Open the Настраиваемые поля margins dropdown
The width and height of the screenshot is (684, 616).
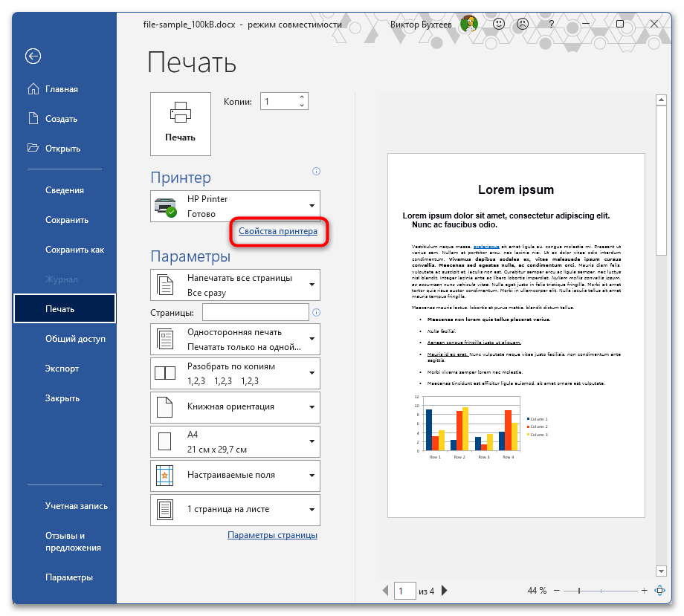point(235,476)
